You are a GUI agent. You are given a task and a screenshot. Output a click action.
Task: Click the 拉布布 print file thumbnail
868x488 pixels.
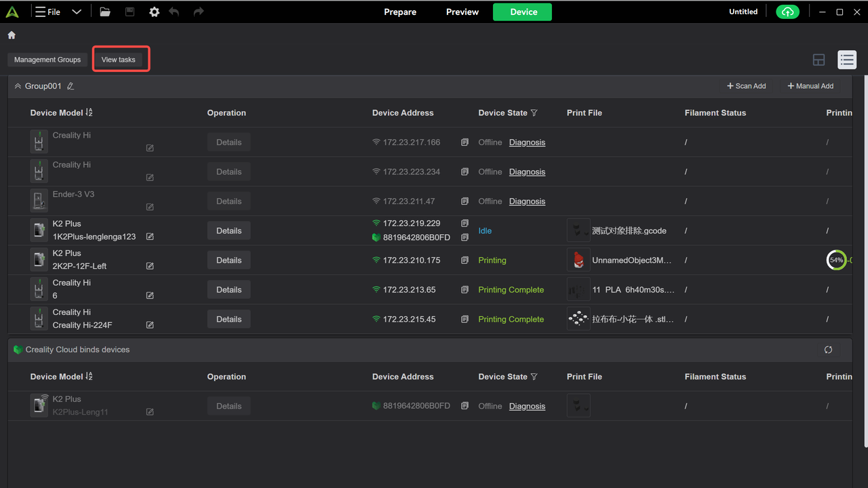[x=578, y=319]
